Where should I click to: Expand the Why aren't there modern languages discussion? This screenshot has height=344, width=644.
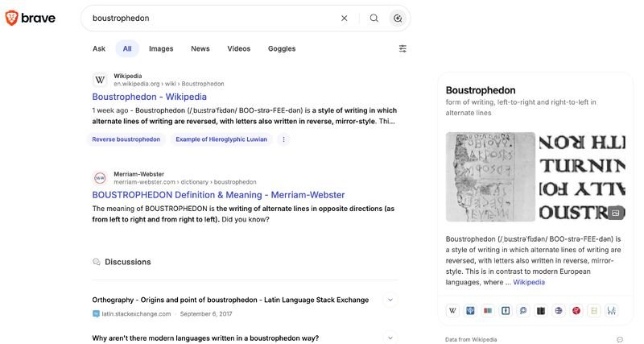point(390,338)
